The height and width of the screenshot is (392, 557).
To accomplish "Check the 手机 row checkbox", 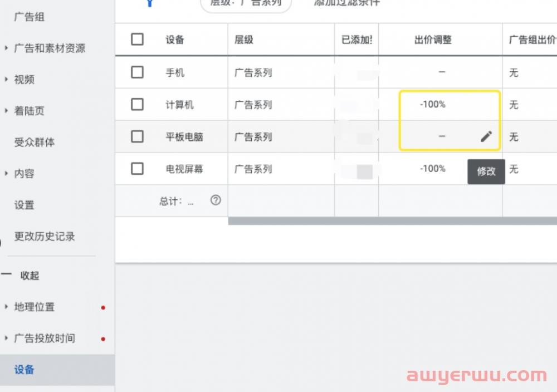I will point(137,72).
